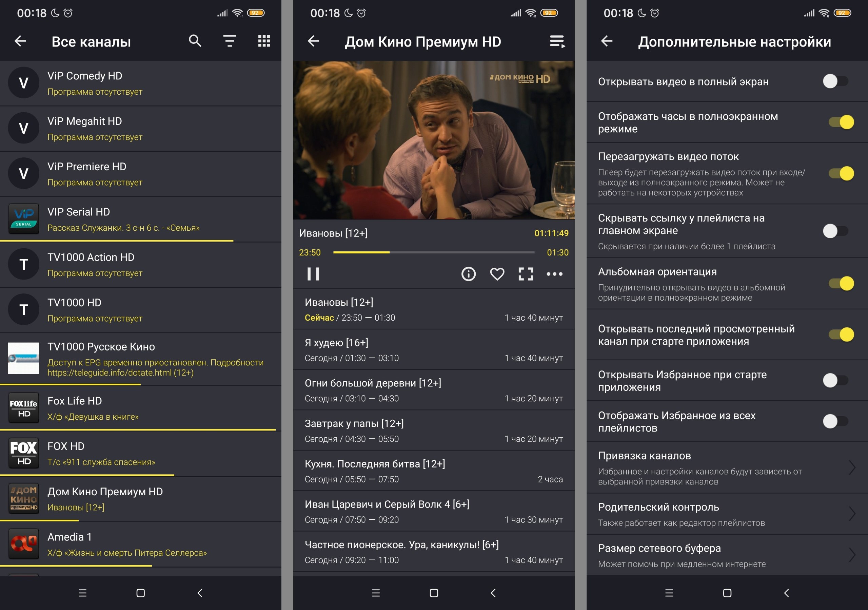868x610 pixels.
Task: Toggle Скрывать ссылку у плейлиста switch
Action: (836, 231)
